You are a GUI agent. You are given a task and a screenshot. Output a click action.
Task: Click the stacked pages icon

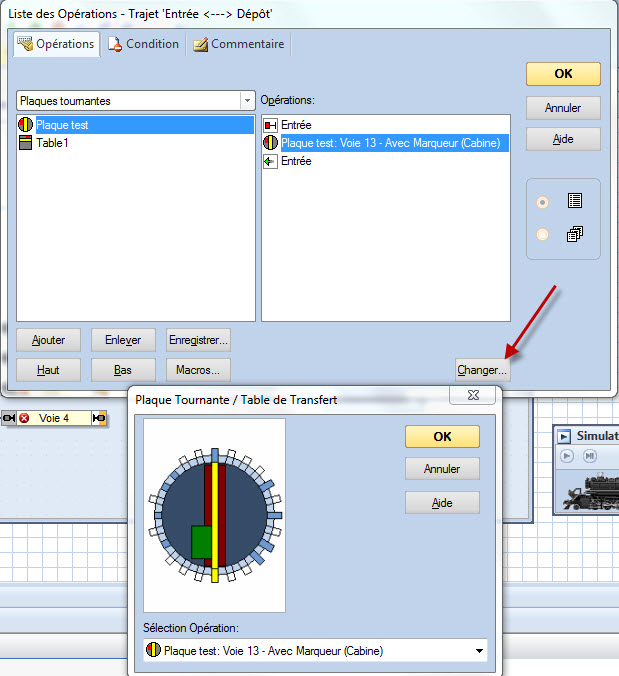575,234
